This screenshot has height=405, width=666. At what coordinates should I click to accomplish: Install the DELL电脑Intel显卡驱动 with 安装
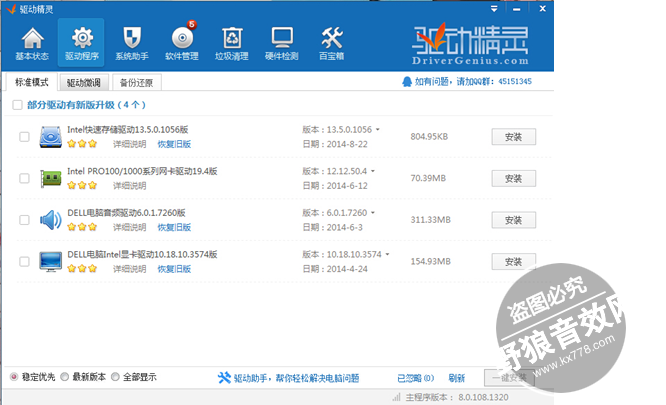(514, 262)
